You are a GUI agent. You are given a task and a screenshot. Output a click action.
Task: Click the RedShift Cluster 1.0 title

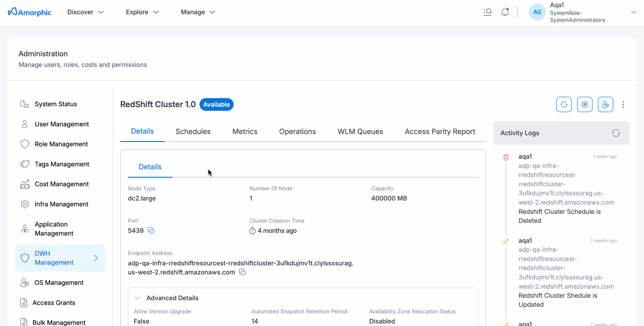coord(158,104)
